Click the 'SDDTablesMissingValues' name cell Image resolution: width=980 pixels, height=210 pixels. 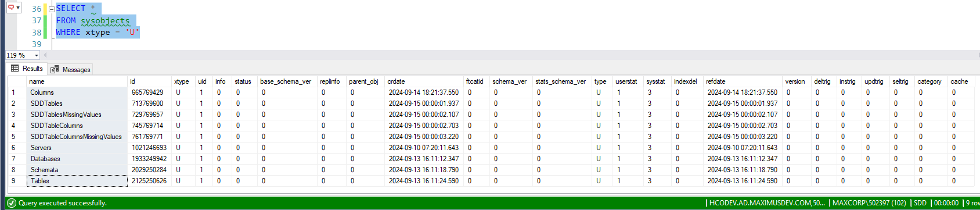(77, 115)
